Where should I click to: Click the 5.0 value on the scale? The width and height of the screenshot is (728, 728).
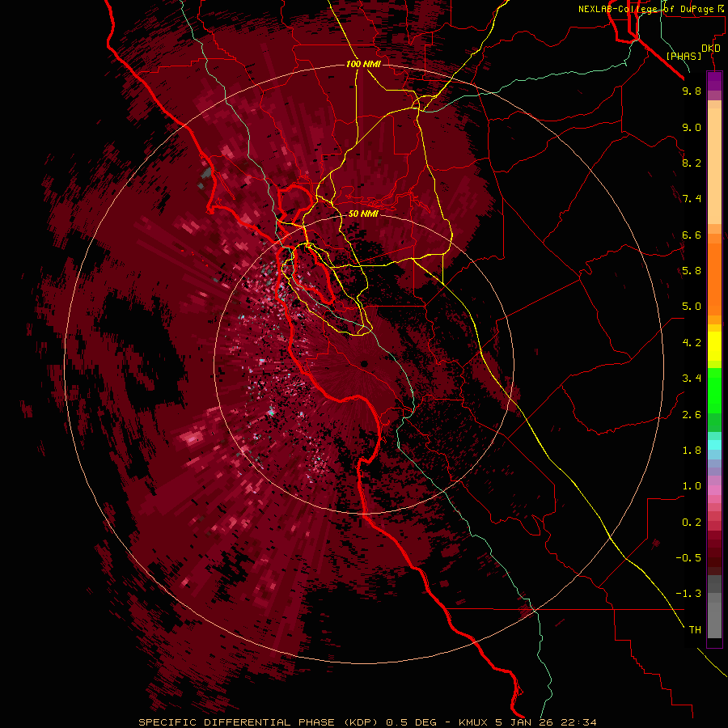point(692,307)
